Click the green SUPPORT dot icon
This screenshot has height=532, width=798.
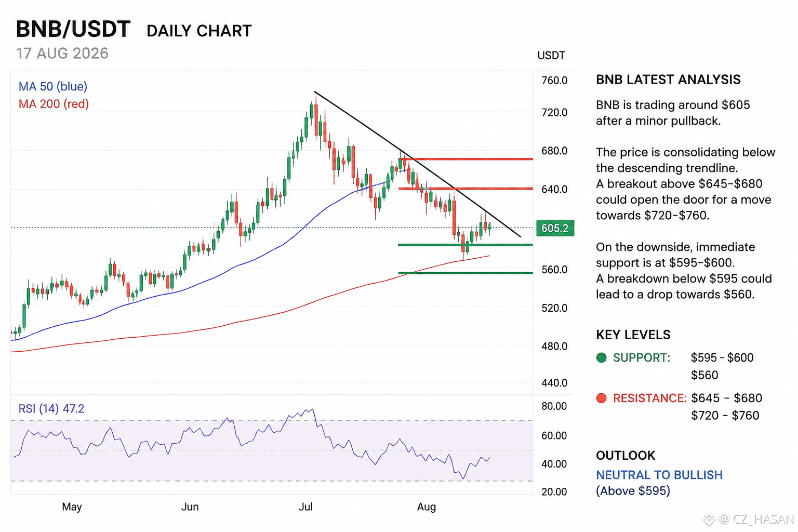click(x=602, y=357)
